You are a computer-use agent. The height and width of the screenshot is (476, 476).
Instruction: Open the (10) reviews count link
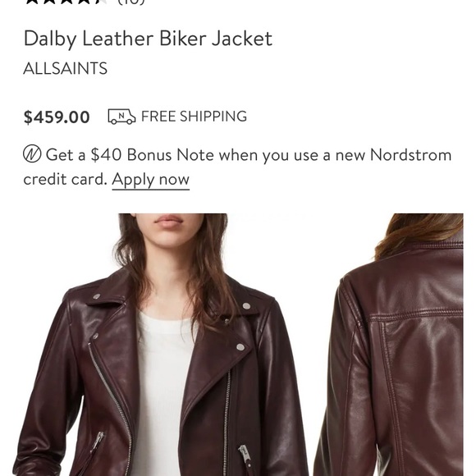(x=130, y=2)
